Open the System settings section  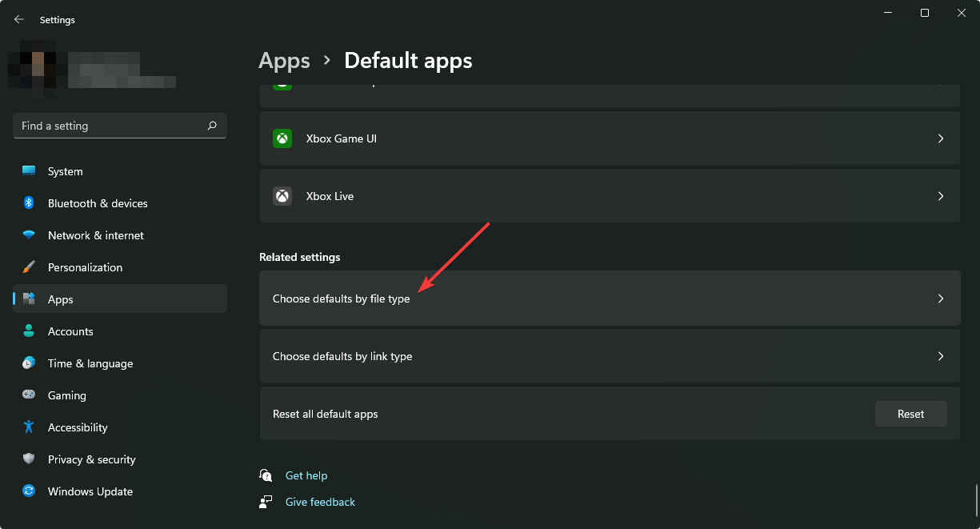65,171
